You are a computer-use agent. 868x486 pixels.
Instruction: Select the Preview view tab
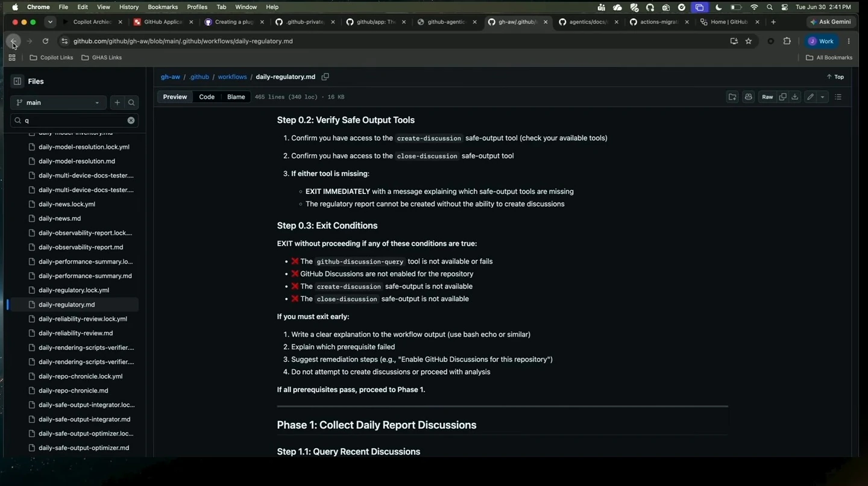175,97
